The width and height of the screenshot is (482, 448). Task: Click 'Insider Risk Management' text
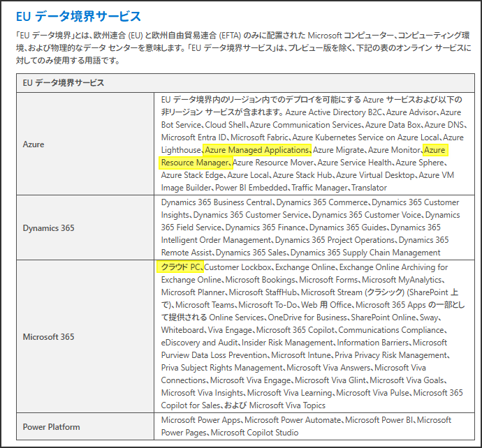coord(287,343)
